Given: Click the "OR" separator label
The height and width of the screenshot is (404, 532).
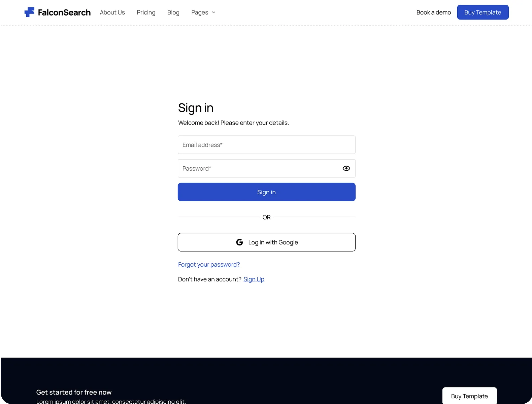Looking at the screenshot, I should click(267, 217).
